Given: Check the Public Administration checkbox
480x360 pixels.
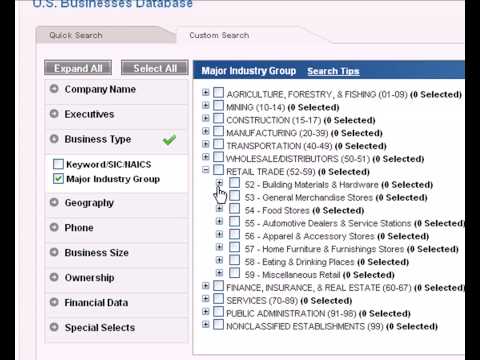Looking at the screenshot, I should [218, 311].
